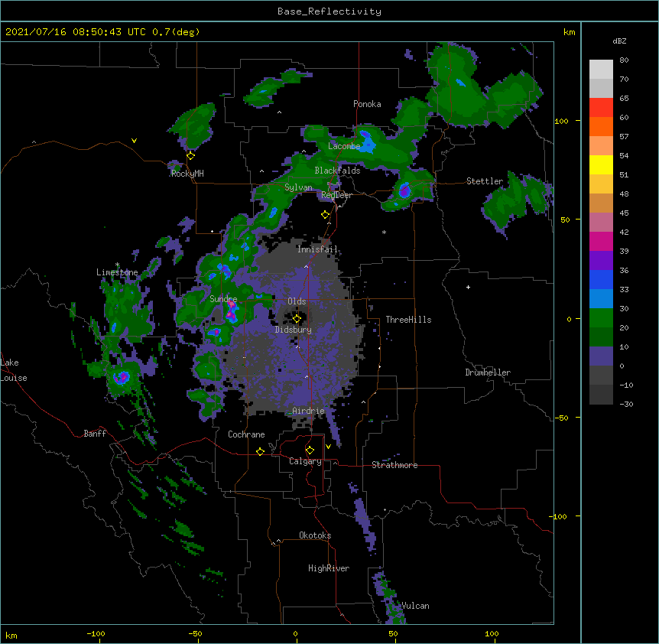Click the HighRiver label
659x644 pixels.
(329, 568)
